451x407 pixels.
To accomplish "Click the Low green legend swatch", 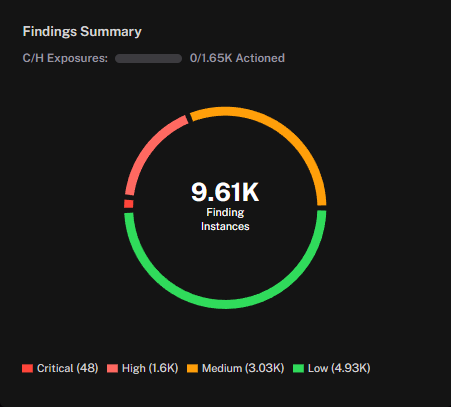I will pyautogui.click(x=298, y=368).
